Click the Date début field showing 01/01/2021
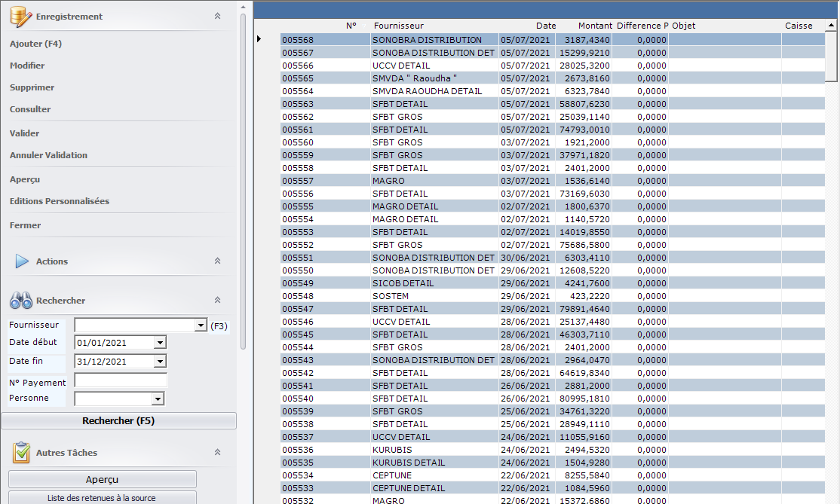 tap(114, 343)
